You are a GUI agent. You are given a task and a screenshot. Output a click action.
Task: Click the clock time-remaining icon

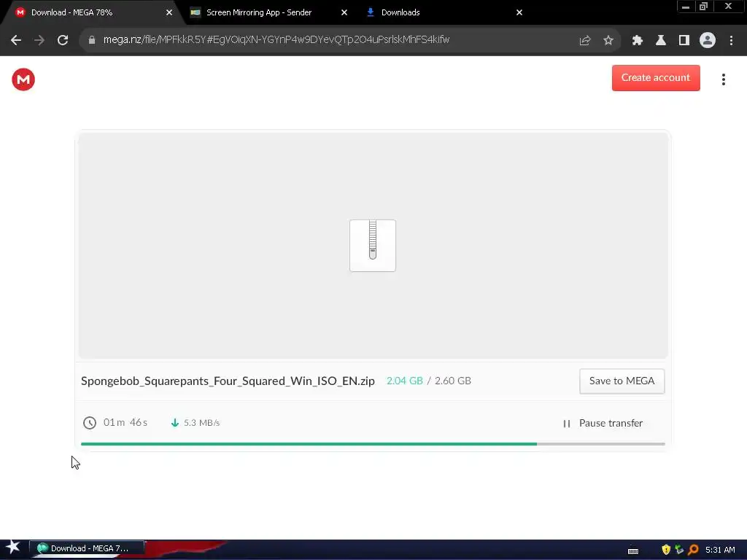click(x=90, y=423)
